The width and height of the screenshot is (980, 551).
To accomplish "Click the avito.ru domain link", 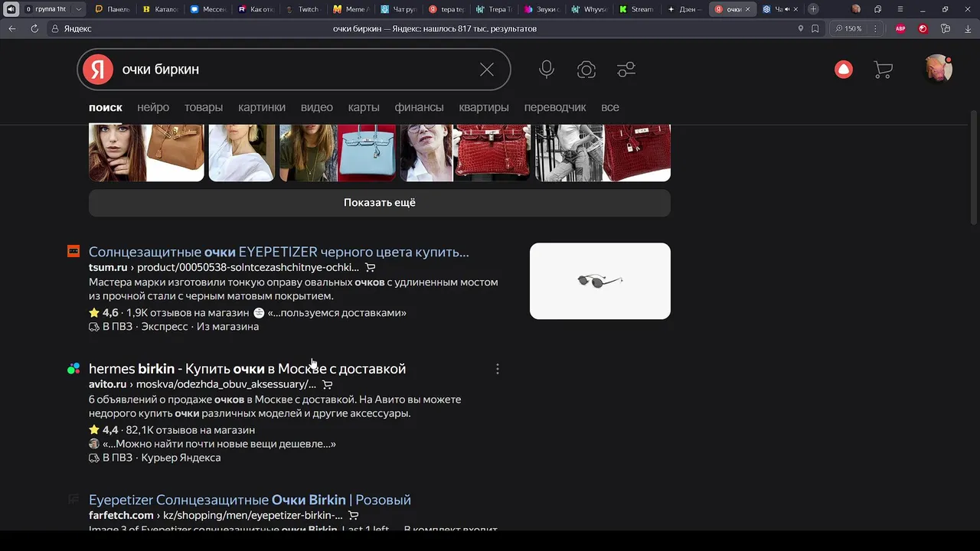I will tap(107, 384).
